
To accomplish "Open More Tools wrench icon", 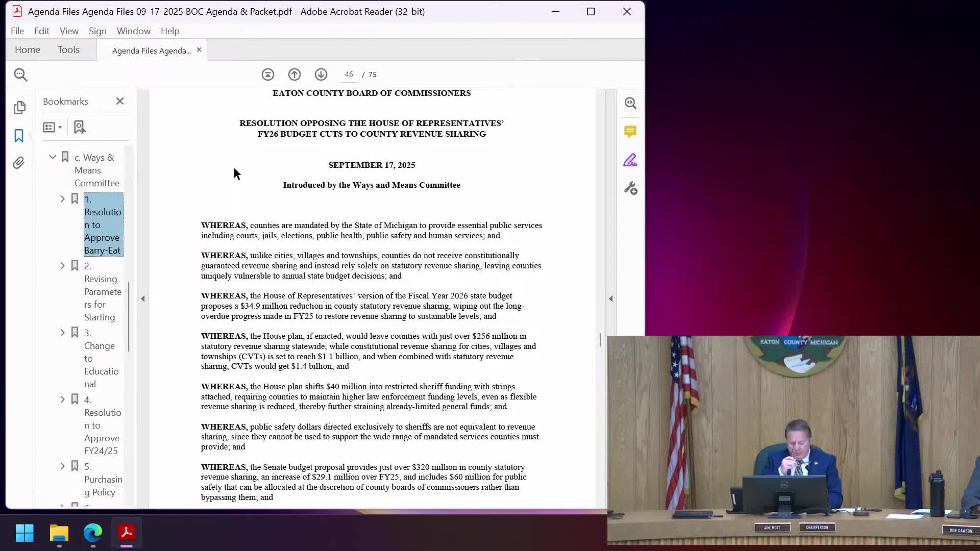I will (630, 189).
